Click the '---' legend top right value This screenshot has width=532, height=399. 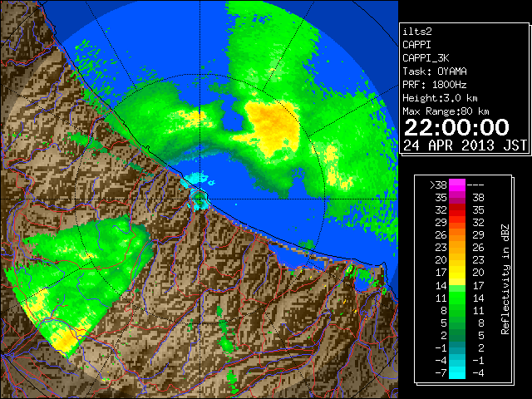point(475,185)
